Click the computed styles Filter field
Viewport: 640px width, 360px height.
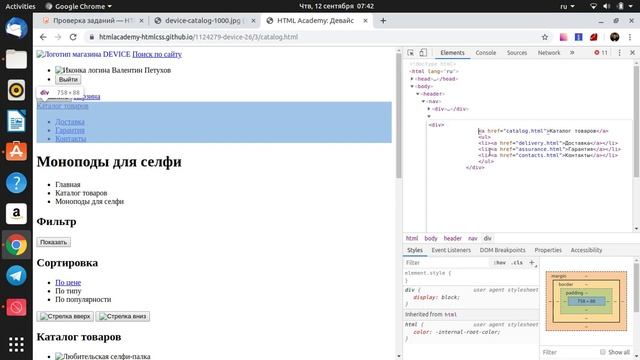[x=569, y=352]
